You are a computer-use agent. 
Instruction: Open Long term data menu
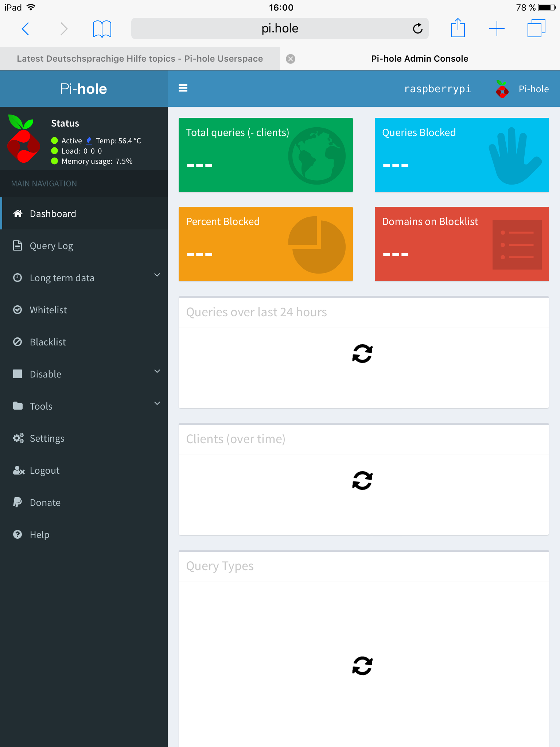[x=84, y=278]
